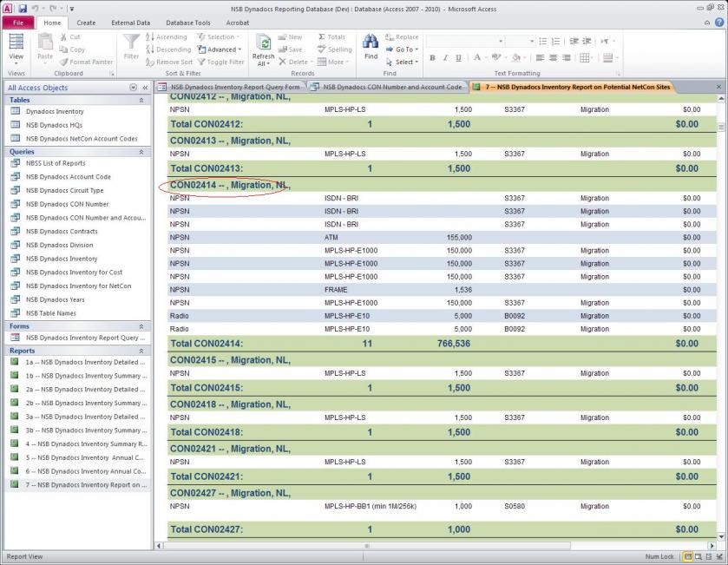Open the Select dropdown in Find group
This screenshot has width=728, height=565.
pos(402,62)
